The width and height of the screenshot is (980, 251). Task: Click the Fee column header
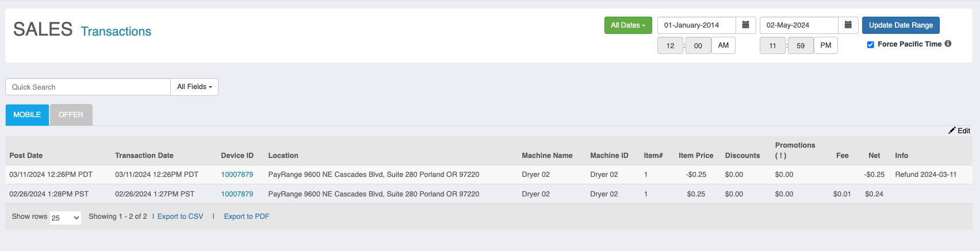pos(843,156)
